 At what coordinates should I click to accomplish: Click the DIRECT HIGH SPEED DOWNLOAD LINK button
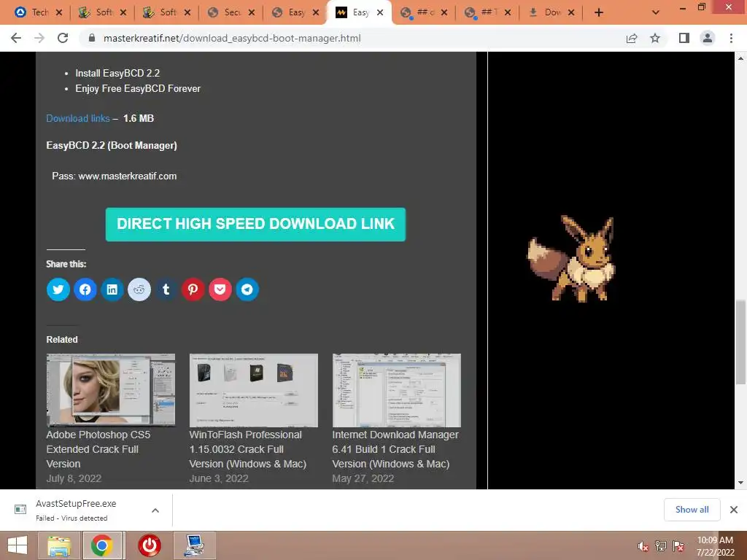pos(255,225)
